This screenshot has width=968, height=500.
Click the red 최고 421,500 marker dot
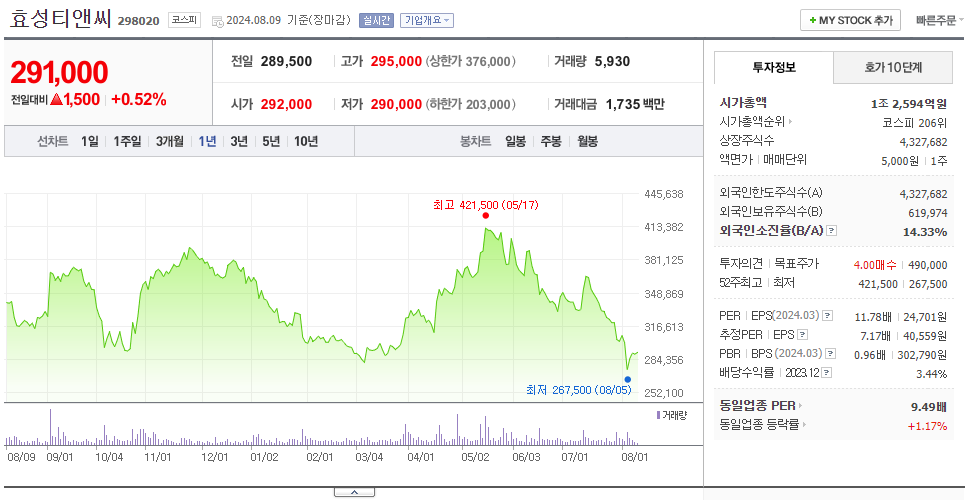click(x=486, y=215)
